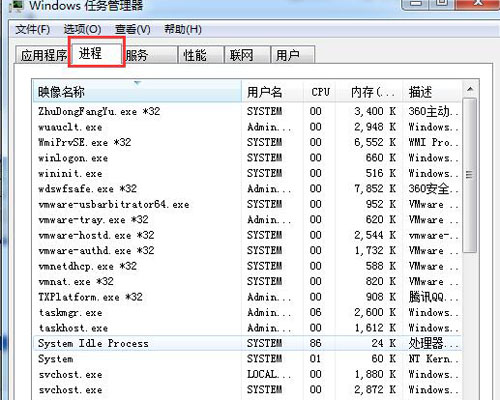Open the 选项(O) menu
The width and height of the screenshot is (500, 400).
(82, 30)
